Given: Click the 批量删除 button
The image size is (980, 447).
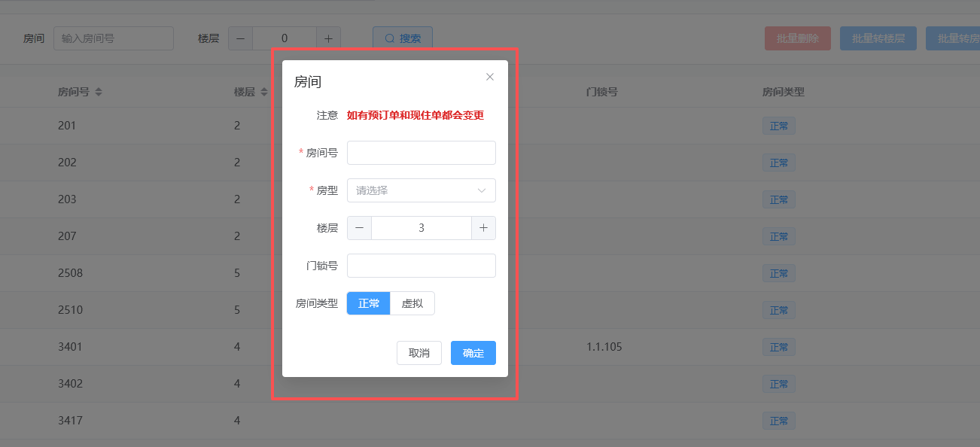Looking at the screenshot, I should pos(798,38).
